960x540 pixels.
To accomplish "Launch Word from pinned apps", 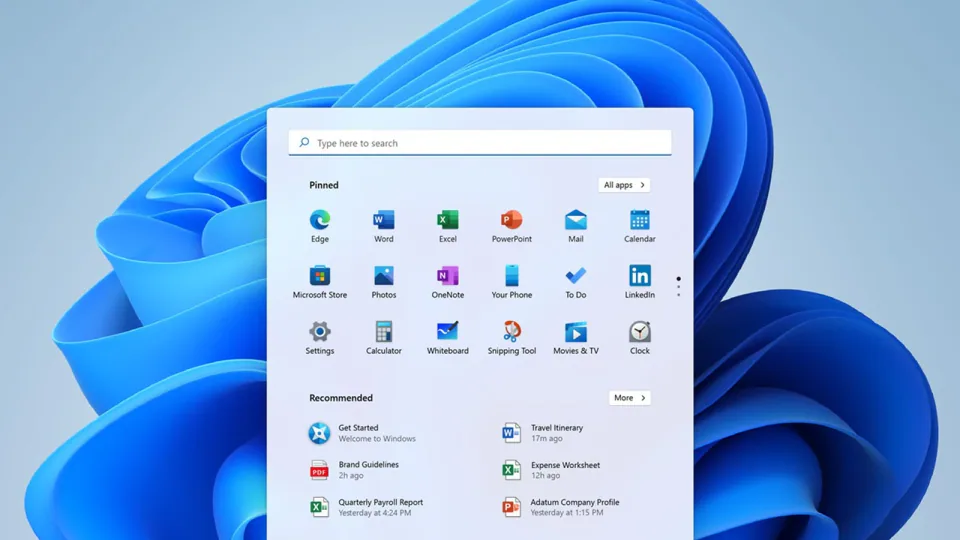I will coord(384,220).
